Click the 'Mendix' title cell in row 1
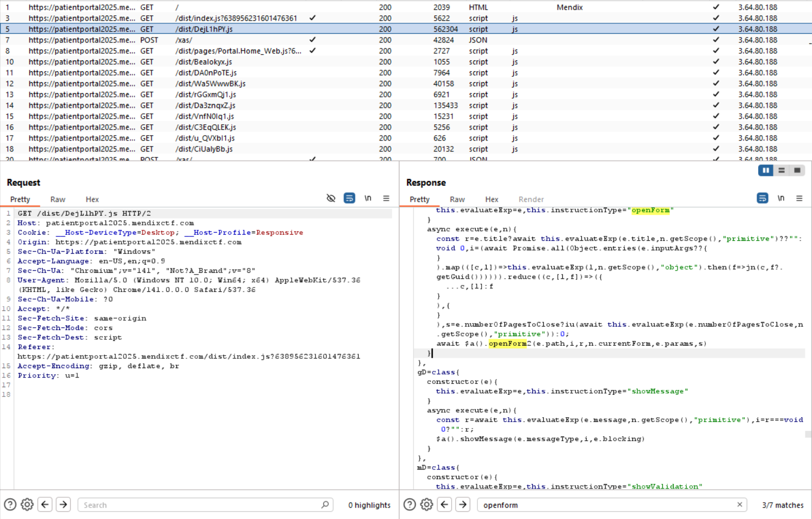This screenshot has height=519, width=812. point(570,7)
